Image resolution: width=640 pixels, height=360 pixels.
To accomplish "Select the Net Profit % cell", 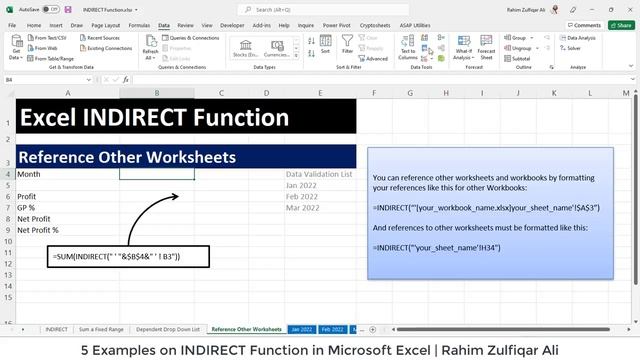I will coord(67,230).
